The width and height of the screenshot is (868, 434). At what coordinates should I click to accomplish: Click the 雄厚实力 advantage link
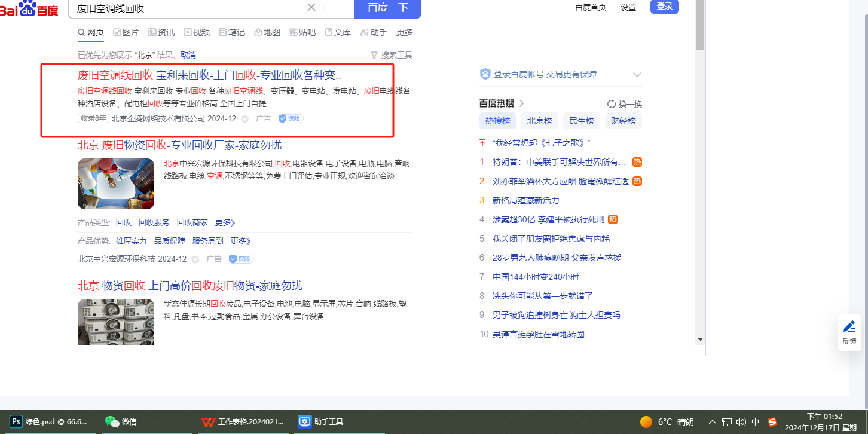132,241
